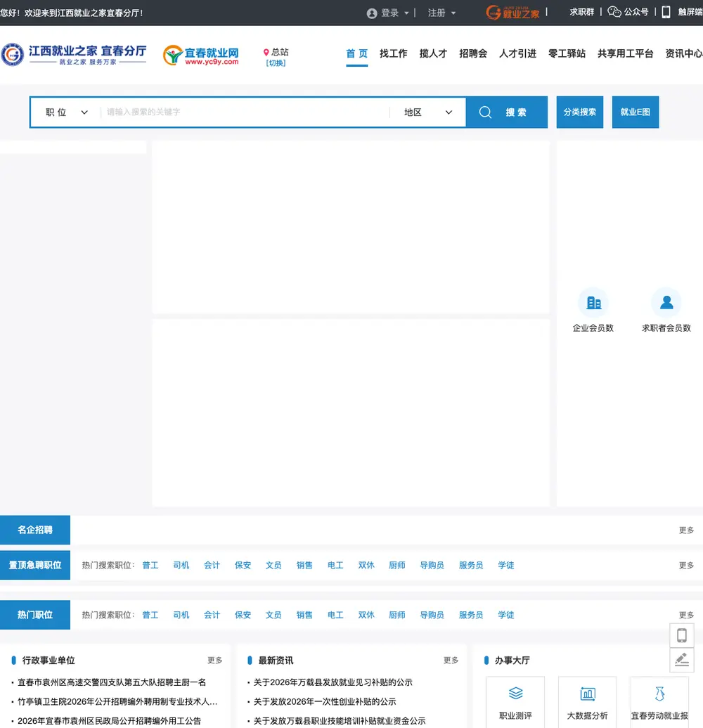Open 竹亭镇卫生院2026年公开招聘 notice

pos(117,701)
